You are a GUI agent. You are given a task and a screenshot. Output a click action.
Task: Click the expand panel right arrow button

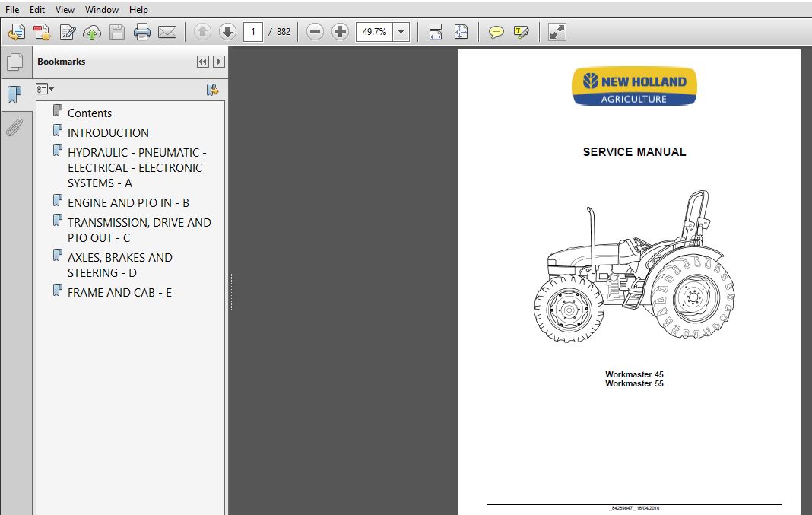click(x=219, y=62)
